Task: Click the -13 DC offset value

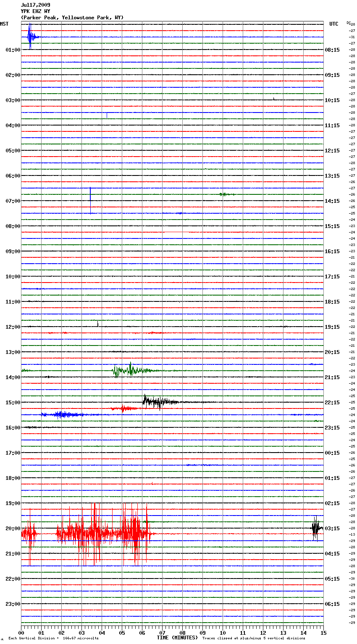Action: (x=352, y=534)
